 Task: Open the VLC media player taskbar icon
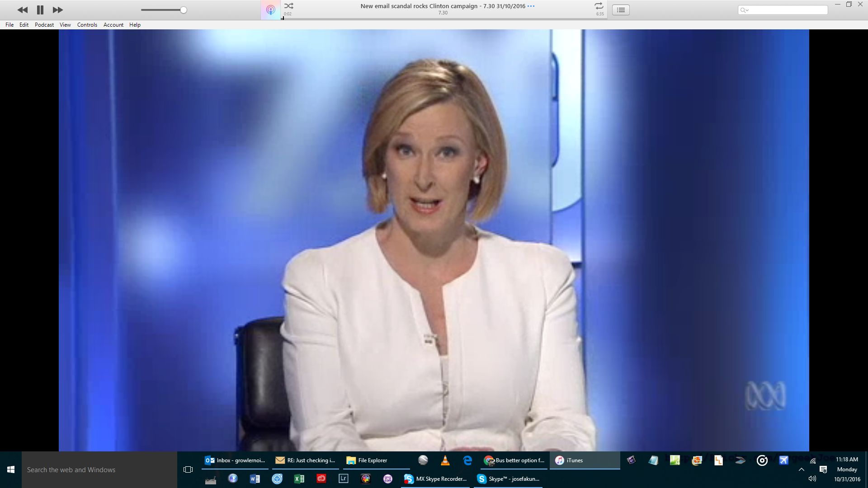coord(445,460)
